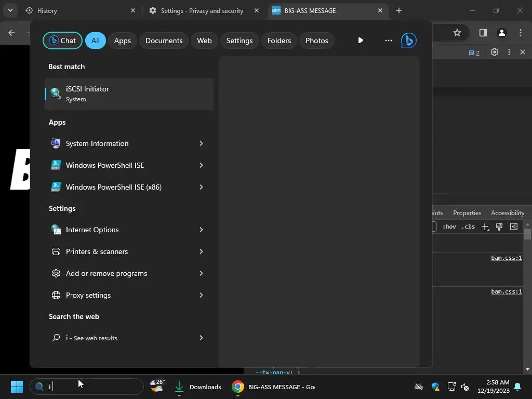This screenshot has height=399, width=532.
Task: Open the clock and date flyout
Action: pyautogui.click(x=494, y=387)
